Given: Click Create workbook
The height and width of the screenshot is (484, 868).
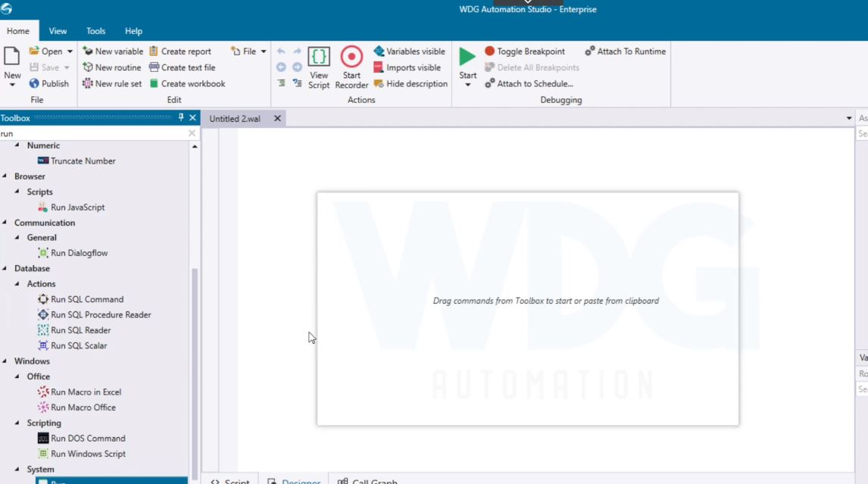Looking at the screenshot, I should tap(187, 83).
